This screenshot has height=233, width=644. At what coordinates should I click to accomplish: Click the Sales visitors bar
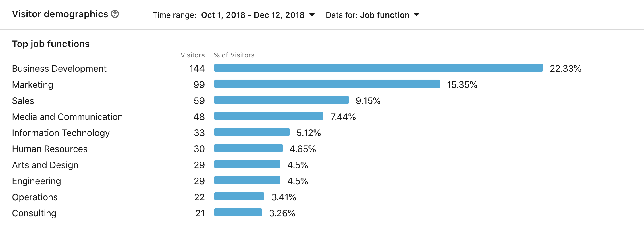pos(281,100)
